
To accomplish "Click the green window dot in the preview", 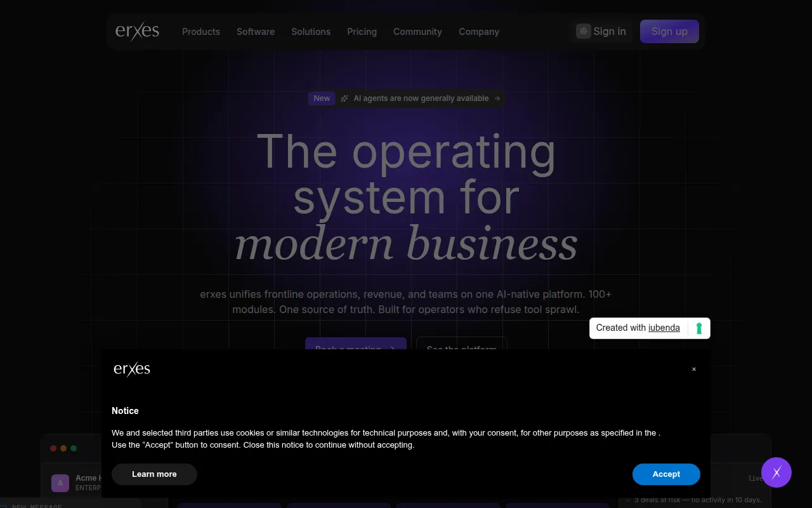I will pos(74,448).
